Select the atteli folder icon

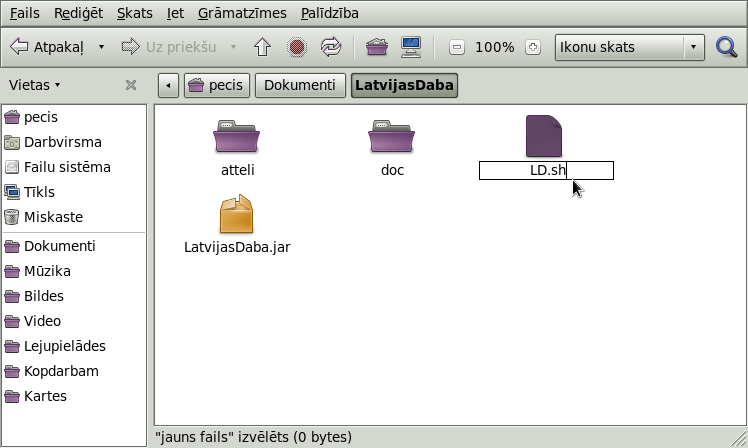coord(237,136)
